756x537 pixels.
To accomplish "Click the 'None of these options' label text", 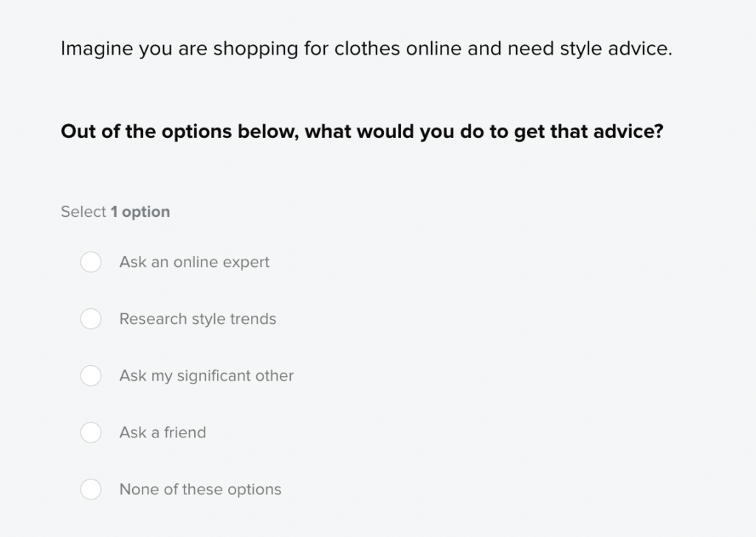I will coord(200,489).
